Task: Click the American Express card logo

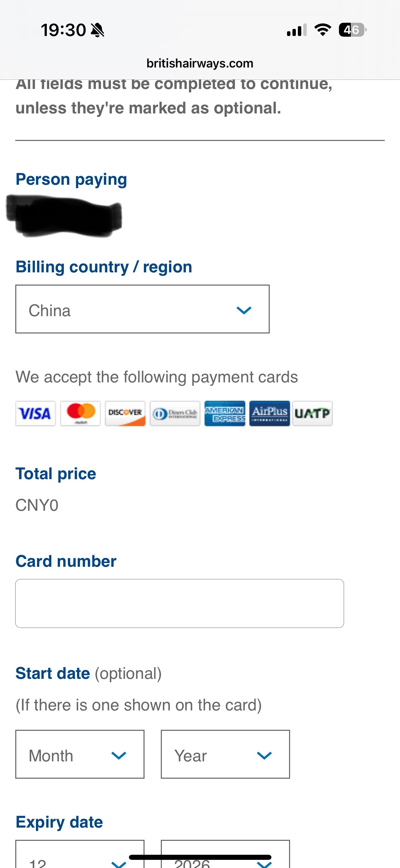Action: pos(225,413)
